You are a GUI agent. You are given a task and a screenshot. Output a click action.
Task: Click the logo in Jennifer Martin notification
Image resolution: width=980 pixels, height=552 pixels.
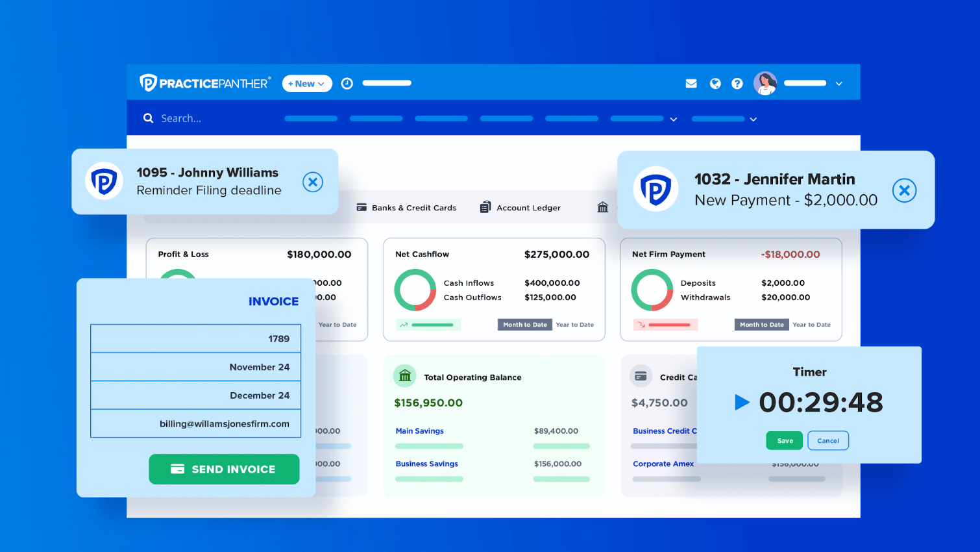[655, 189]
